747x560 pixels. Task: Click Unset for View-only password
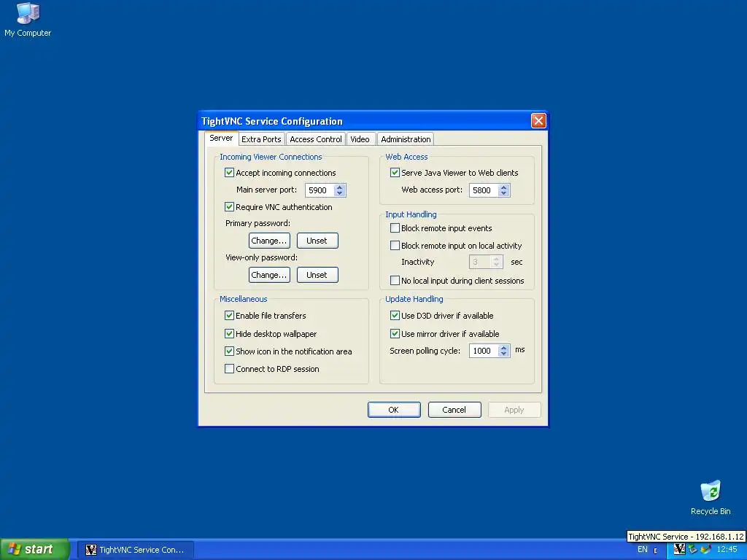317,275
